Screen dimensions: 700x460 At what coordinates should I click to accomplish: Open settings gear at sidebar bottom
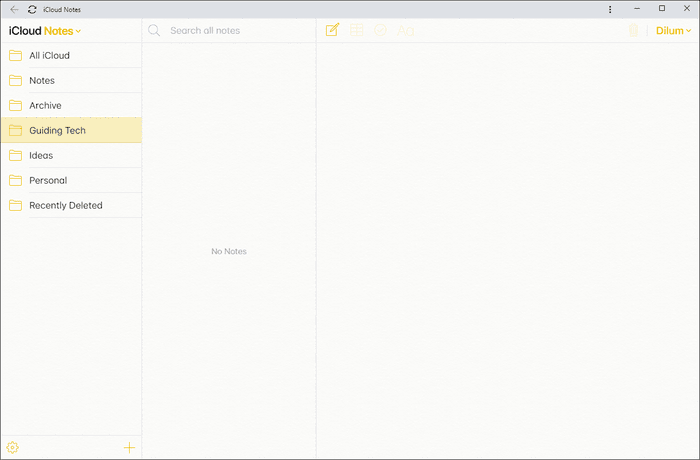click(12, 447)
